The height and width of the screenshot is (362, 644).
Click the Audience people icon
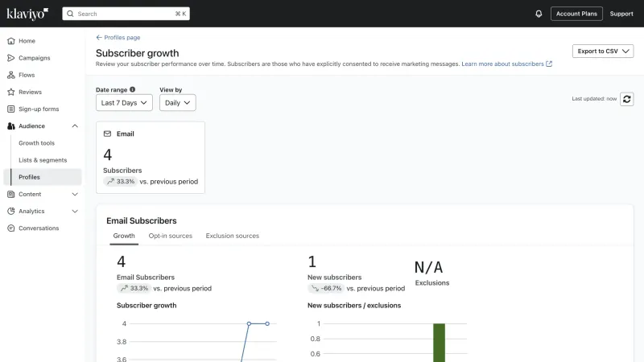coord(11,126)
